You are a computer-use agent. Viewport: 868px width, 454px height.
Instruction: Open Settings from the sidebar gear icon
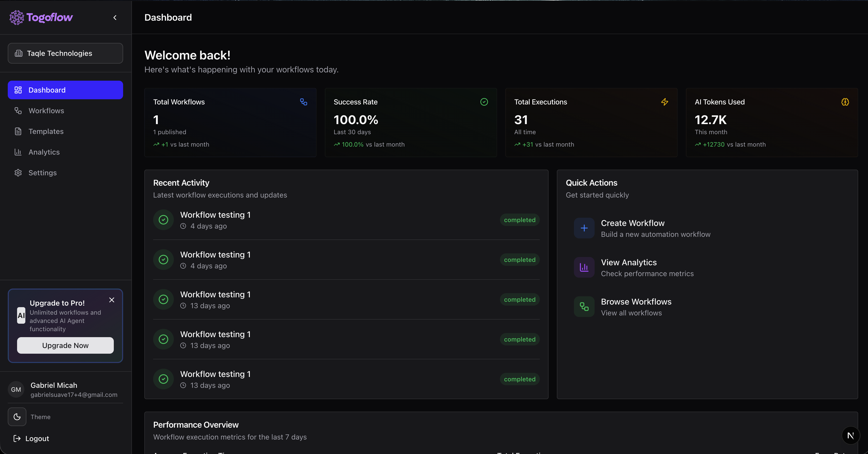[18, 172]
